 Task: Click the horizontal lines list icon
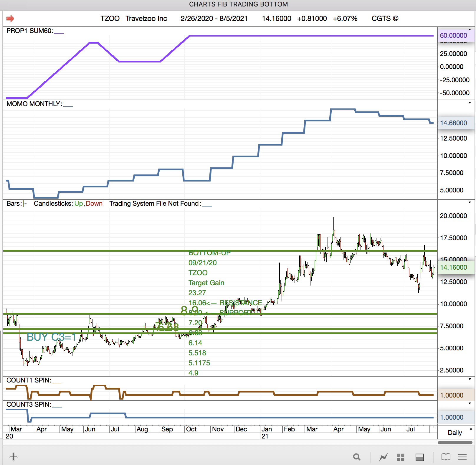point(462,457)
